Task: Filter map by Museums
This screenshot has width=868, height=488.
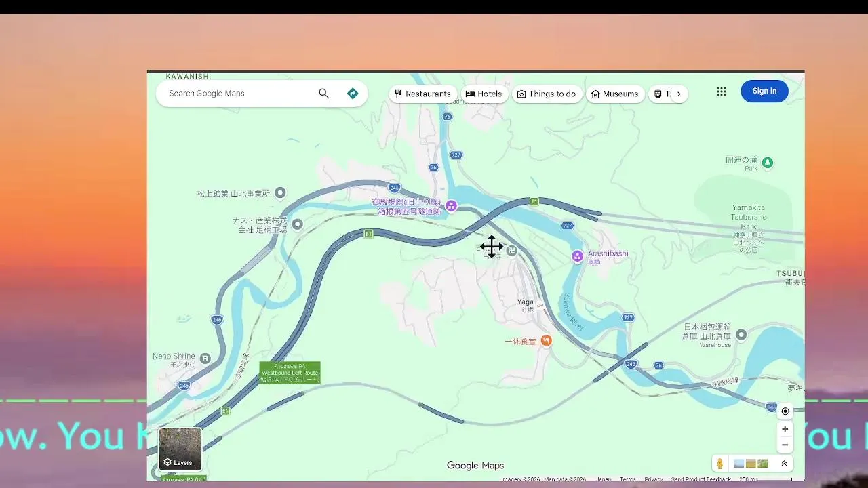Action: tap(615, 94)
